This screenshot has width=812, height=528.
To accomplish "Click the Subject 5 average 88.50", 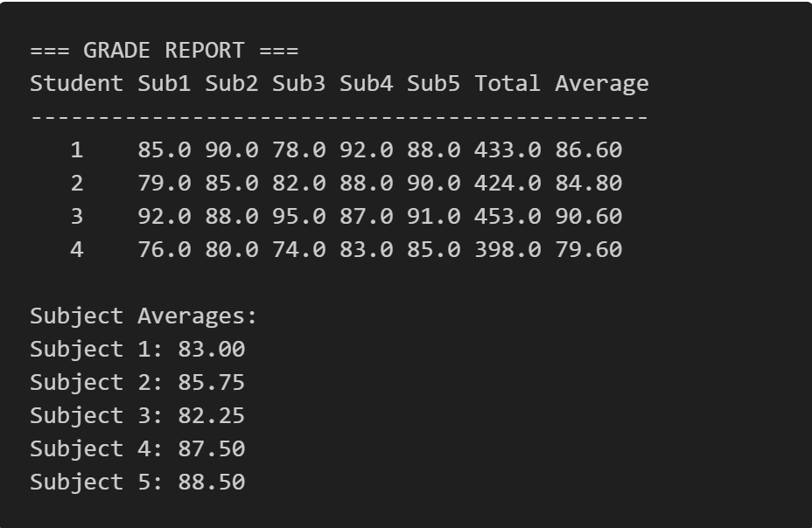I will click(x=211, y=482).
